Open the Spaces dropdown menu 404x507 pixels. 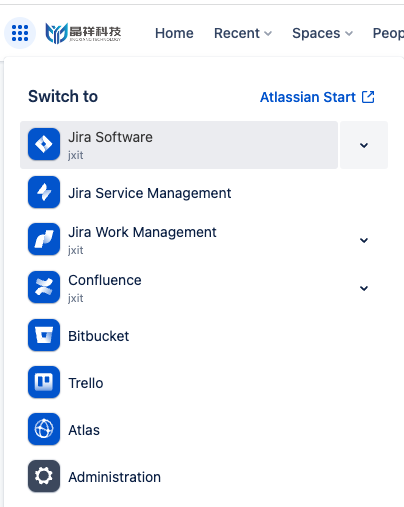(x=322, y=33)
